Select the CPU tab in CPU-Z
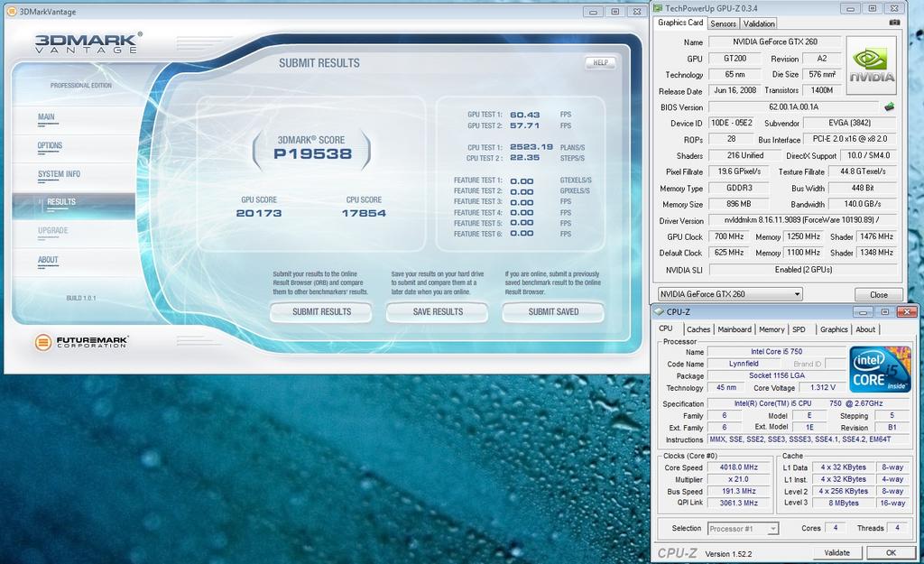The width and height of the screenshot is (924, 564). pyautogui.click(x=666, y=328)
